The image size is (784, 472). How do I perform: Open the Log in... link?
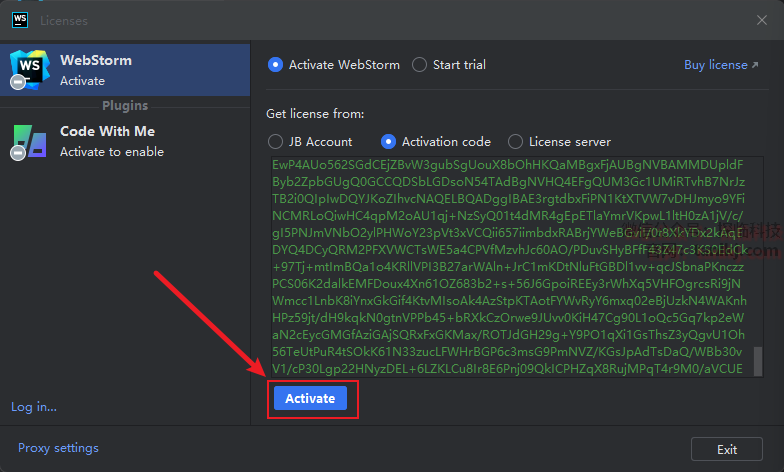point(34,407)
